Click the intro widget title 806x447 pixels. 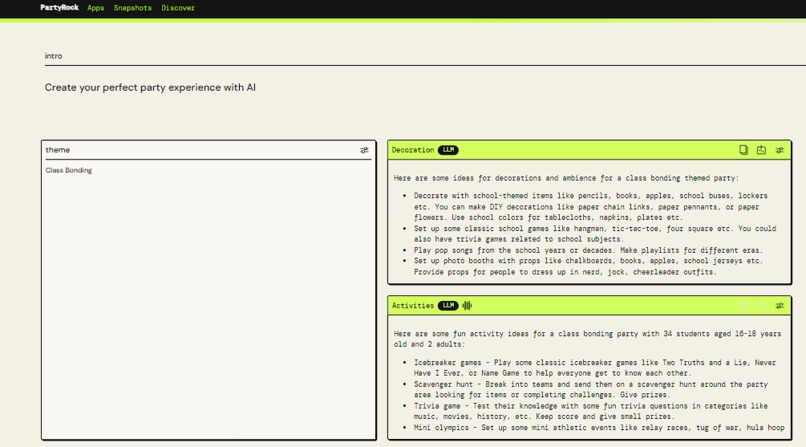pos(53,56)
